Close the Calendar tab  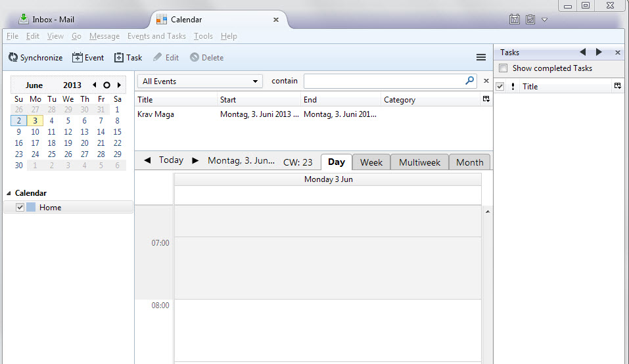(276, 20)
